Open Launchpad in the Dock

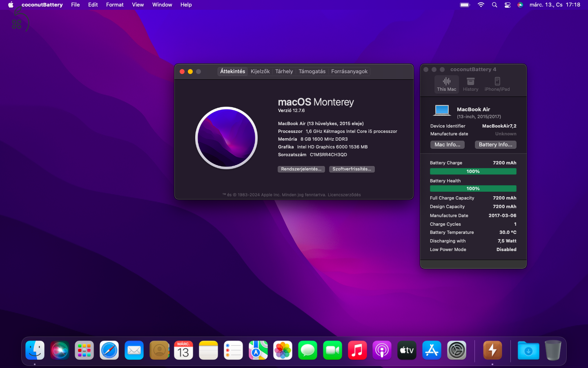(85, 350)
